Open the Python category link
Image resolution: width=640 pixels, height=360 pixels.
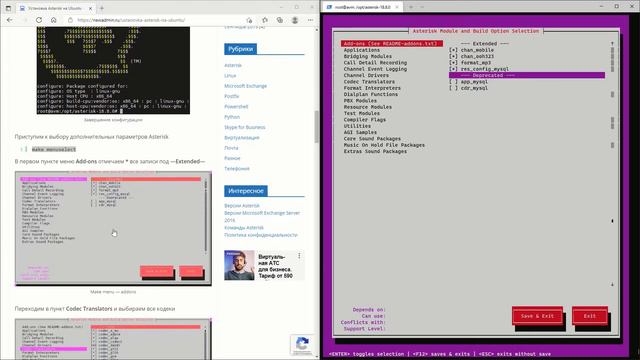click(x=232, y=117)
